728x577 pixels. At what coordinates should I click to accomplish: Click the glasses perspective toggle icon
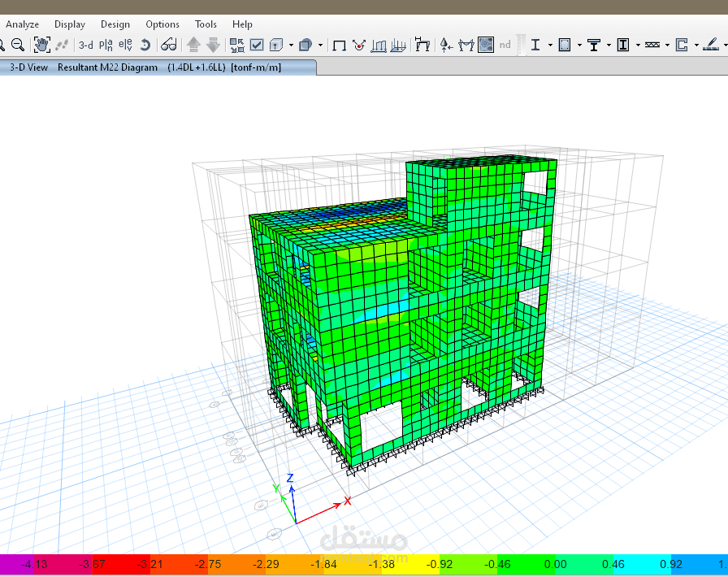tap(168, 45)
